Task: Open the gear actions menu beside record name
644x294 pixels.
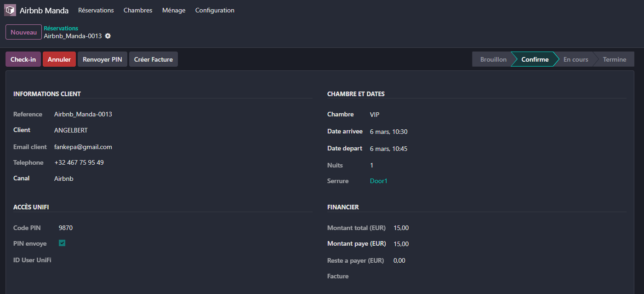Action: (x=108, y=36)
